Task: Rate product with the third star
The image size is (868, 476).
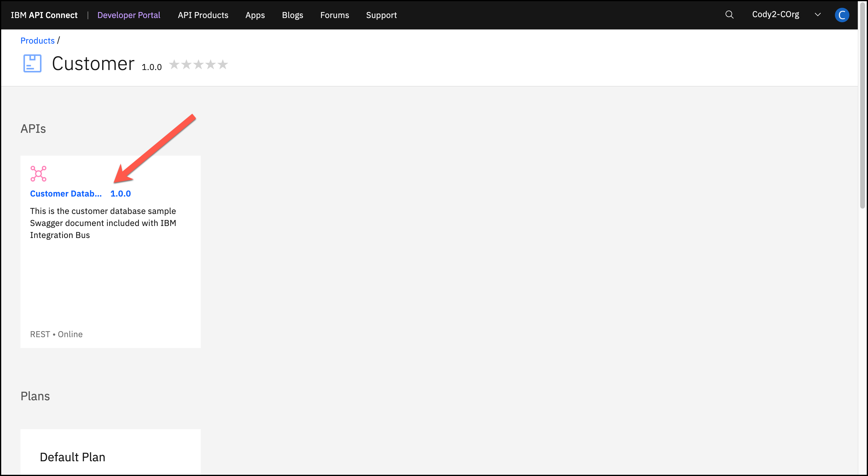Action: (198, 64)
